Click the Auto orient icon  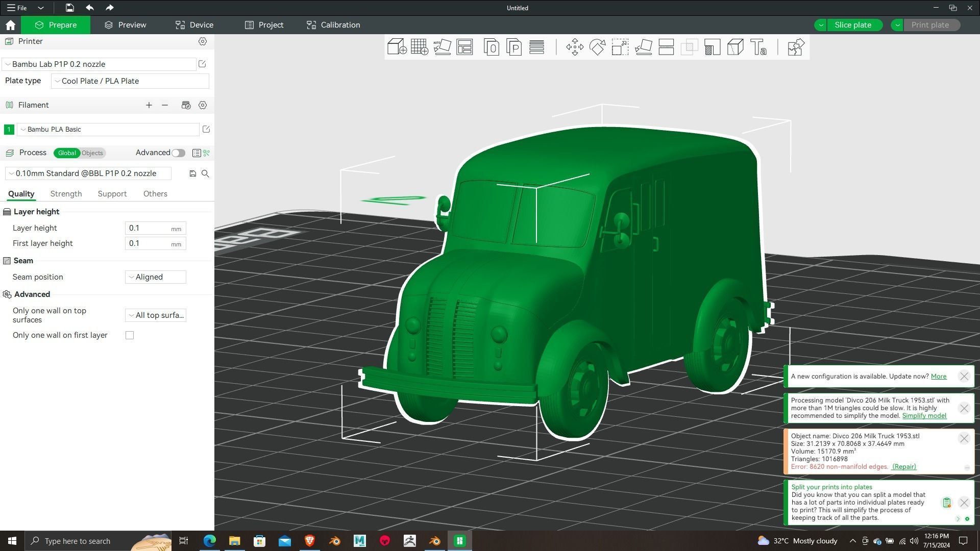(442, 47)
